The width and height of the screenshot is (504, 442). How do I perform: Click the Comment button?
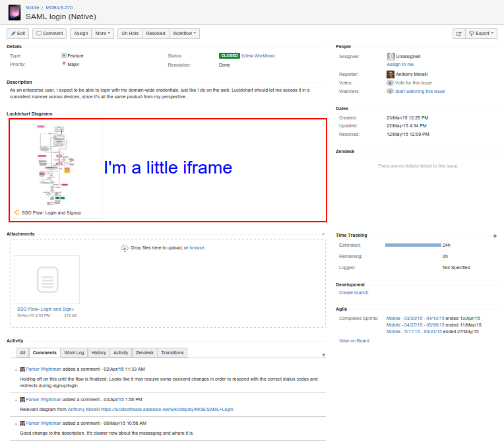(x=49, y=34)
